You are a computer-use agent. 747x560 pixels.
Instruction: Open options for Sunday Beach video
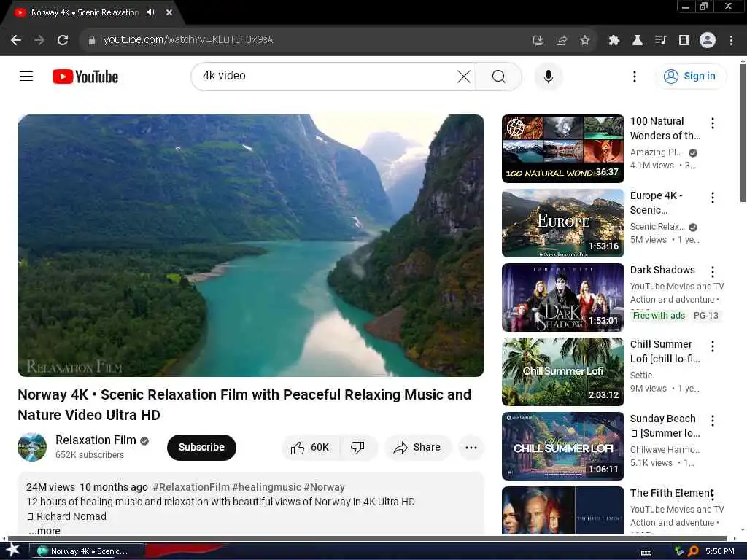712,421
